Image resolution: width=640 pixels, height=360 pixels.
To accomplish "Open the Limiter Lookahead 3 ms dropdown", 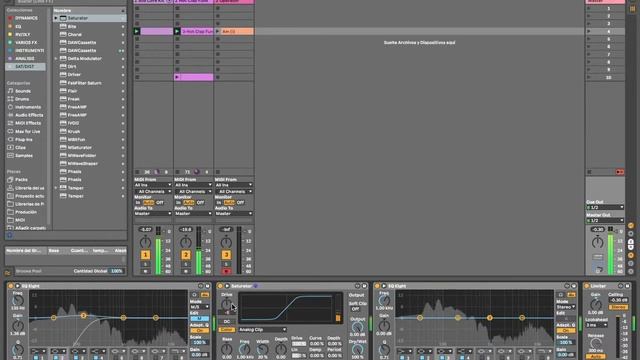I will (597, 325).
